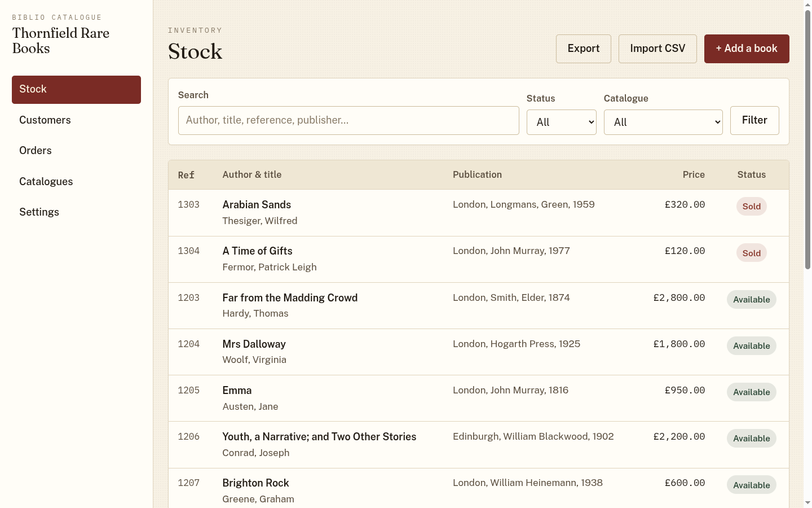Select the Mrs Dalloway title
The image size is (812, 508).
pos(254,344)
